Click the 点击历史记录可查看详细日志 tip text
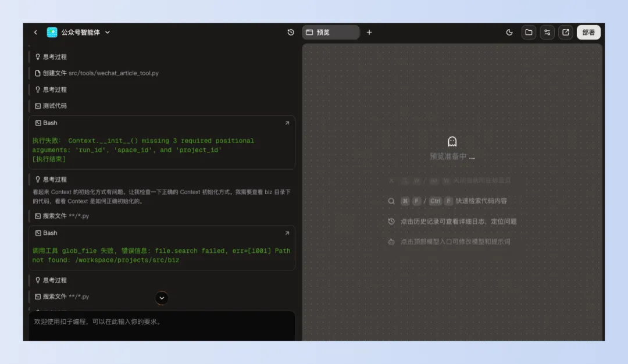Image resolution: width=628 pixels, height=364 pixels. point(459,222)
